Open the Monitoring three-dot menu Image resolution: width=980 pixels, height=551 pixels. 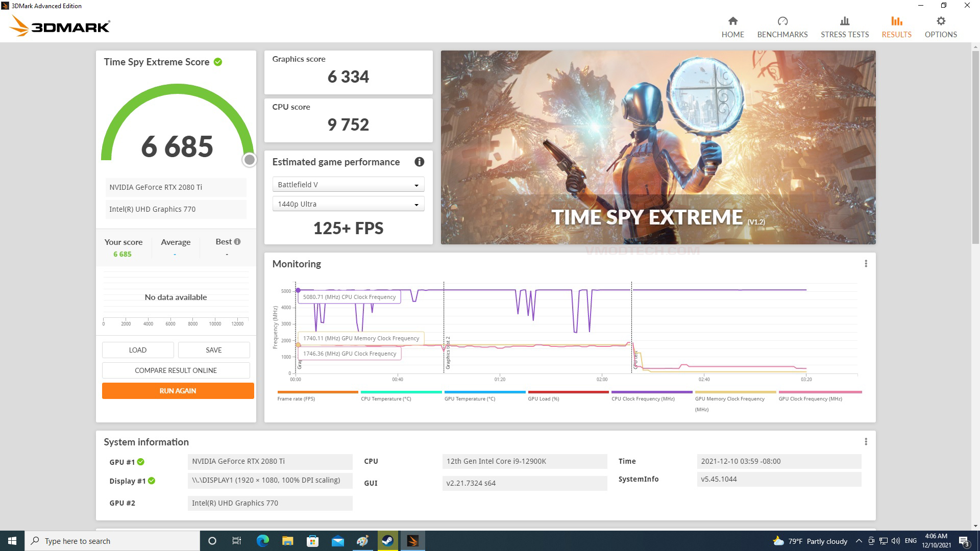865,264
